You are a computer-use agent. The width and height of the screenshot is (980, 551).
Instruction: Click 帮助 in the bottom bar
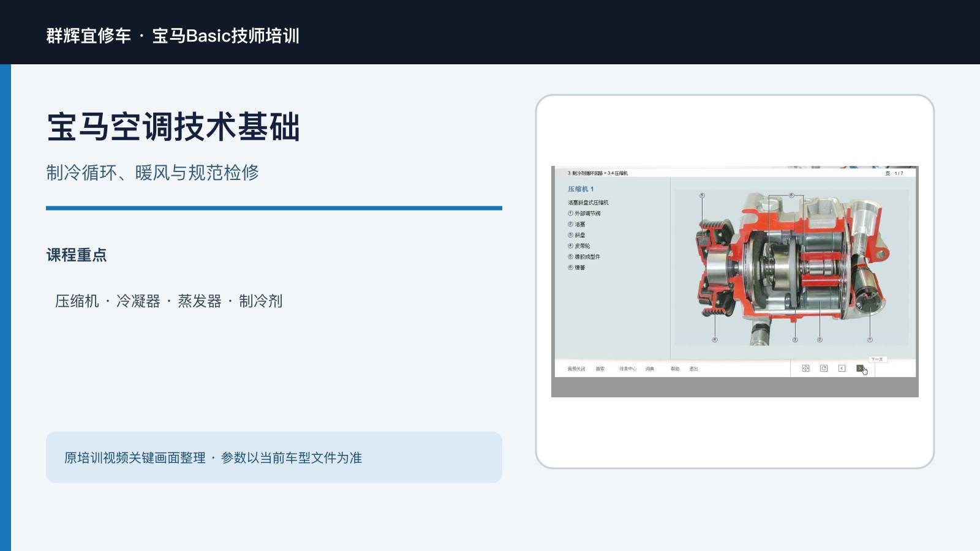click(x=675, y=369)
